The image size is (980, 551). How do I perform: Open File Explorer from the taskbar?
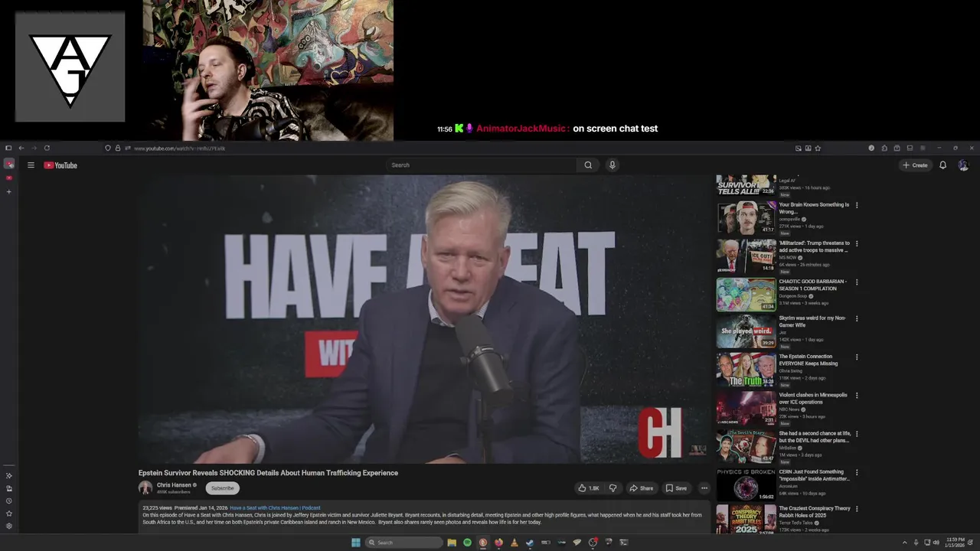452,543
